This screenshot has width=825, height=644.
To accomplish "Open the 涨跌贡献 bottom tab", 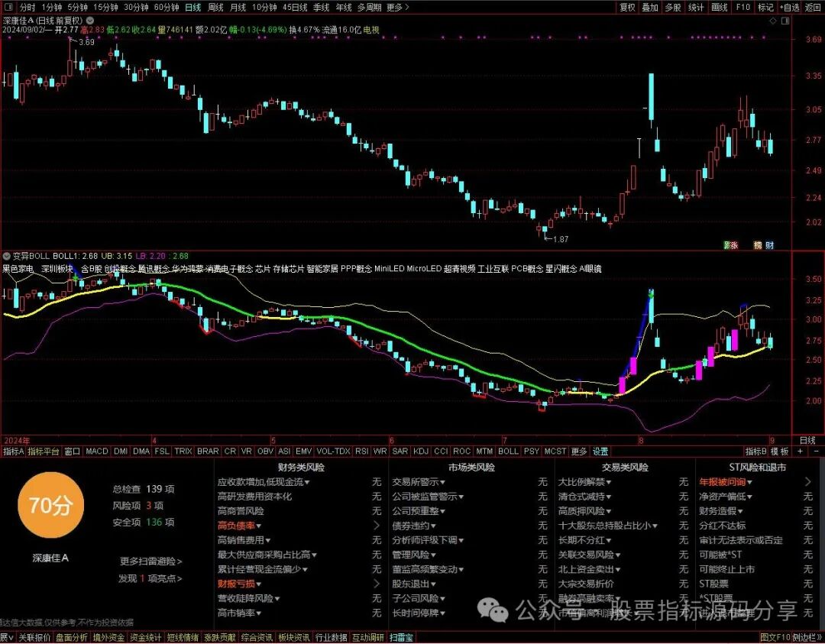I will pyautogui.click(x=220, y=638).
